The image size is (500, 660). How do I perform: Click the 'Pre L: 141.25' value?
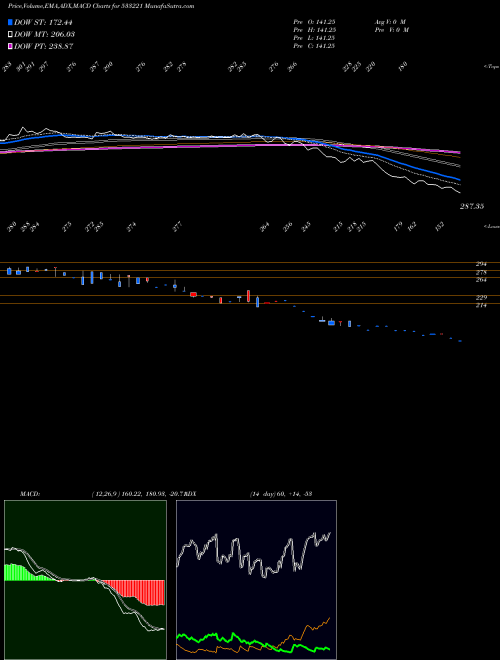(314, 38)
